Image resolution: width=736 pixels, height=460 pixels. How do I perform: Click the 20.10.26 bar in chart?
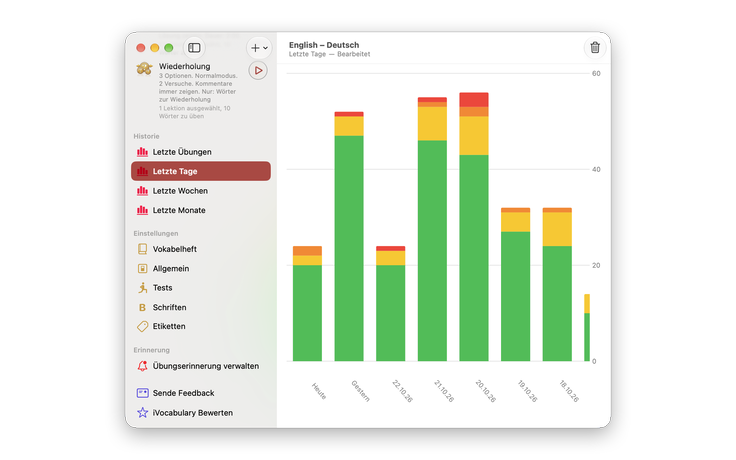click(x=474, y=227)
